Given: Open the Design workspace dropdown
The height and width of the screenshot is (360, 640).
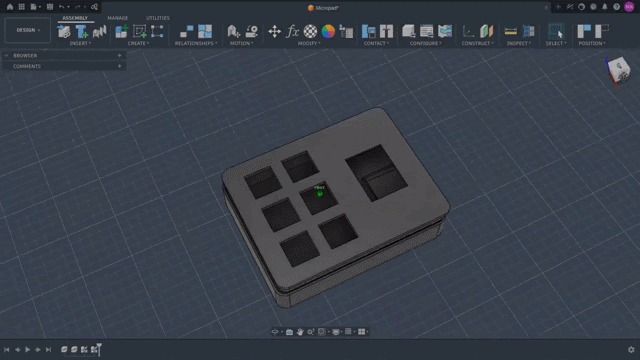Looking at the screenshot, I should (x=28, y=30).
